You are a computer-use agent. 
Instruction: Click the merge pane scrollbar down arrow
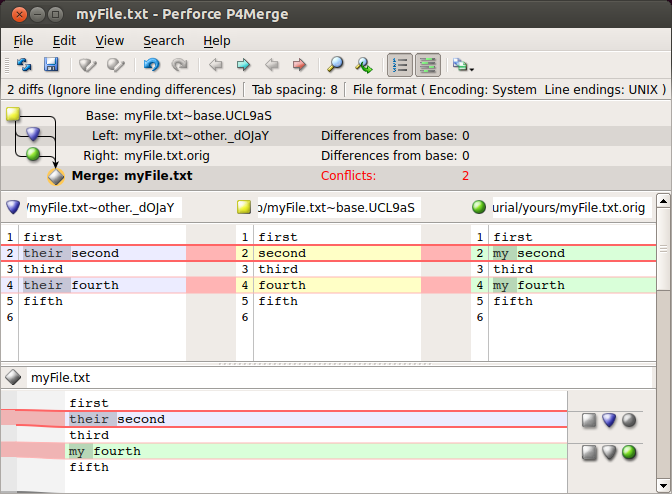665,486
